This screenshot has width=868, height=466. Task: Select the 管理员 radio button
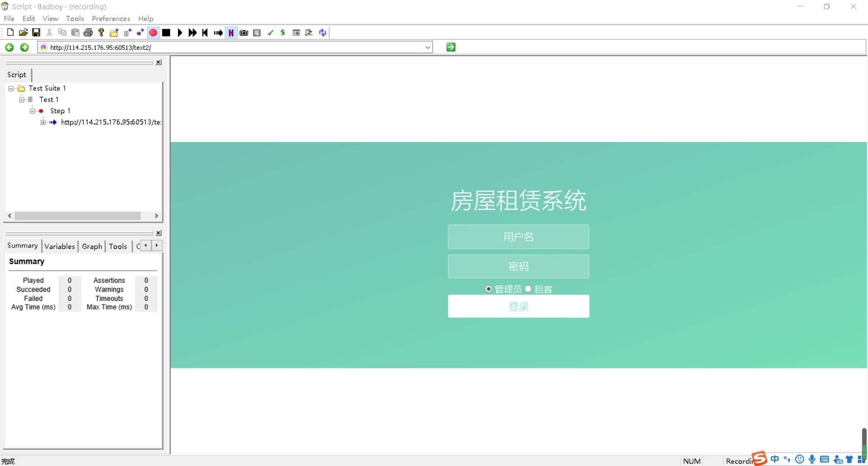488,289
